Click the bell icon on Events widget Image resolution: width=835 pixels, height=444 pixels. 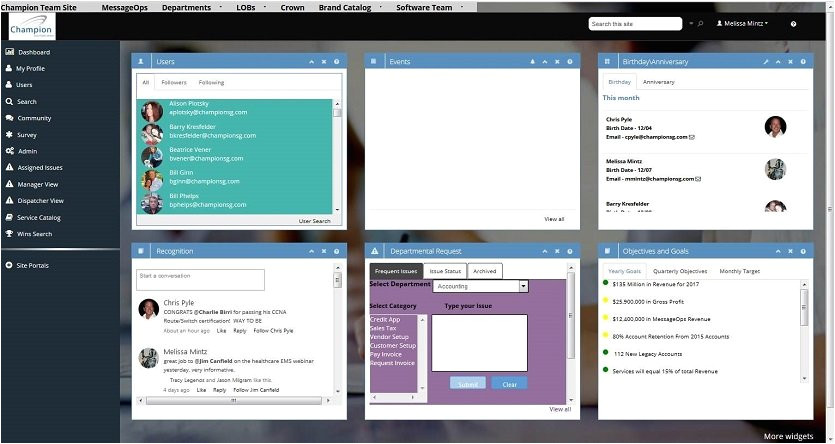click(x=532, y=62)
